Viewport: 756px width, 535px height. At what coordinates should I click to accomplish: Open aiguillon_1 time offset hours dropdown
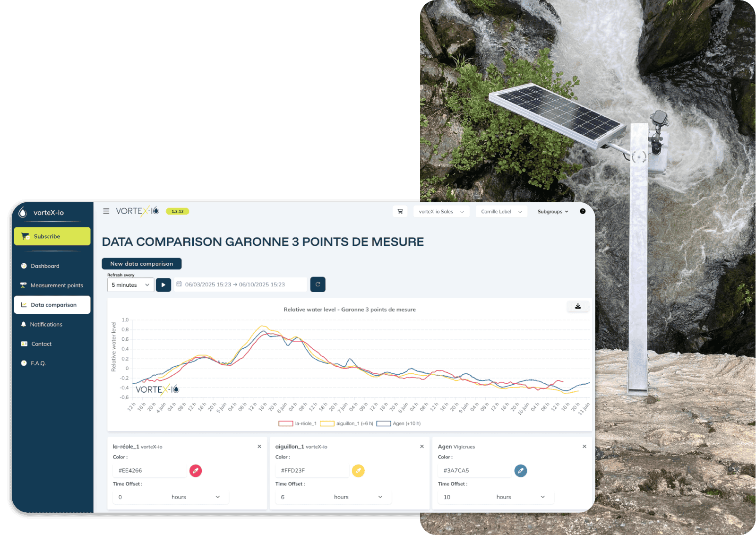(x=359, y=497)
